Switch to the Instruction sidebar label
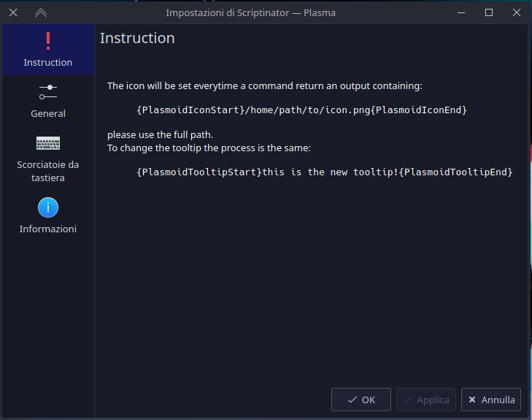The width and height of the screenshot is (532, 420). (x=48, y=63)
